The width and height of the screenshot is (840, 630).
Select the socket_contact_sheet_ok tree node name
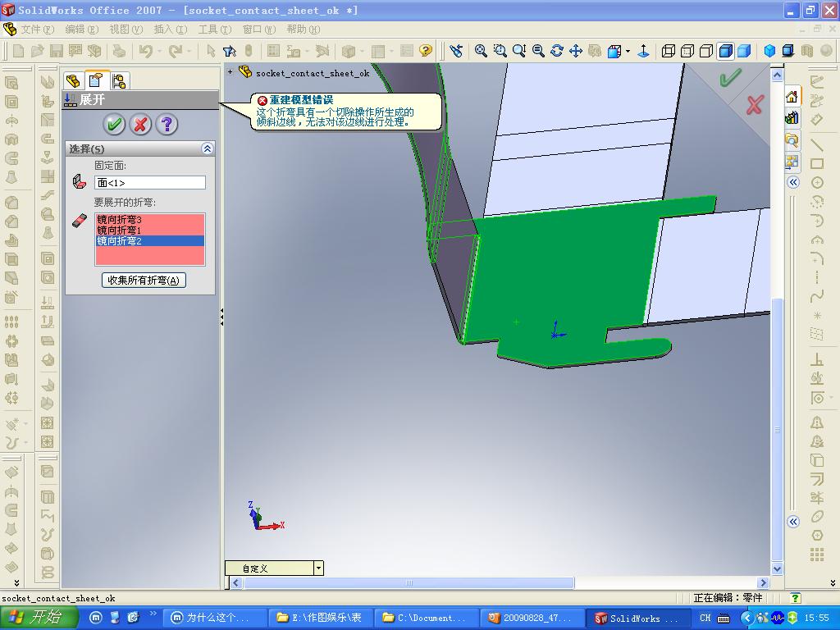pos(313,73)
